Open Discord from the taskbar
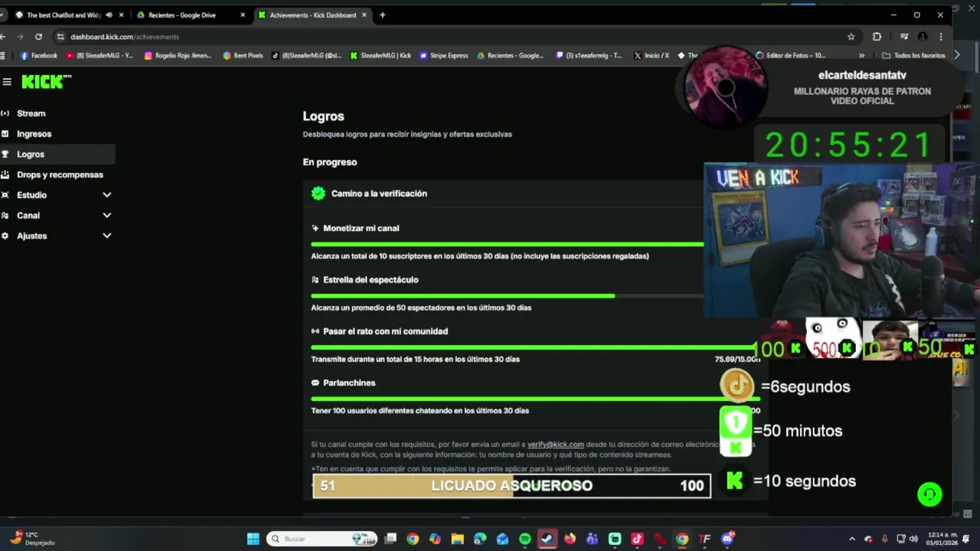The height and width of the screenshot is (551, 980). (727, 539)
